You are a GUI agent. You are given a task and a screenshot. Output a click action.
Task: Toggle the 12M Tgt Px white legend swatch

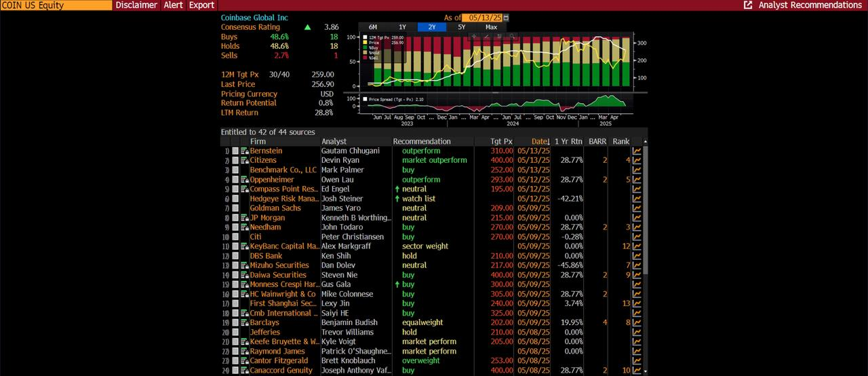pyautogui.click(x=365, y=37)
